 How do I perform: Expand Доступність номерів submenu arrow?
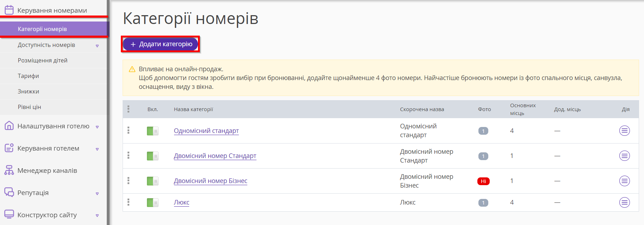[x=97, y=46]
